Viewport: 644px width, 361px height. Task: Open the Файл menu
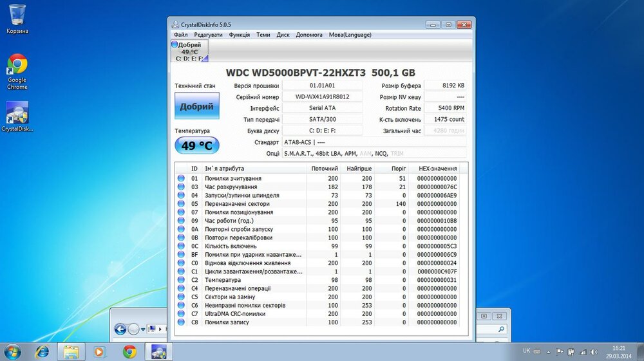pos(180,35)
